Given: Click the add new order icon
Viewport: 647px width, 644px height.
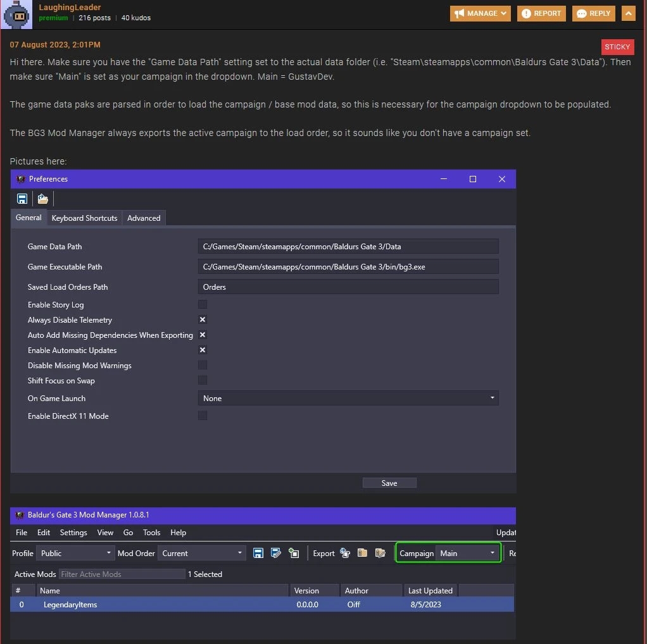Looking at the screenshot, I should [x=294, y=554].
